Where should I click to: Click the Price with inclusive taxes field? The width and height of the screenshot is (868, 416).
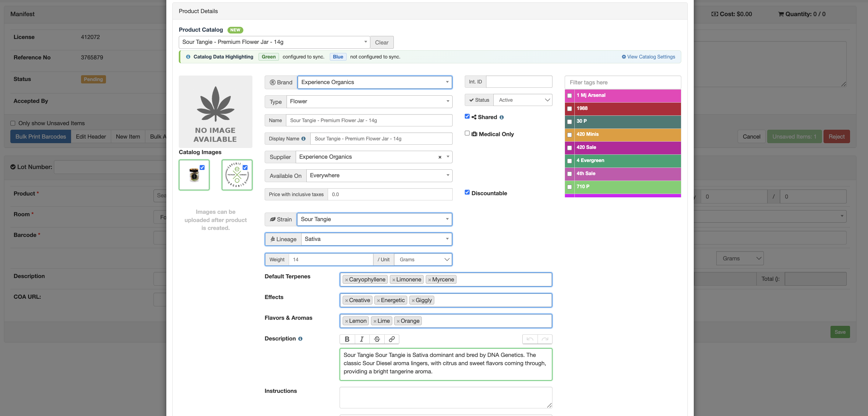tap(390, 194)
